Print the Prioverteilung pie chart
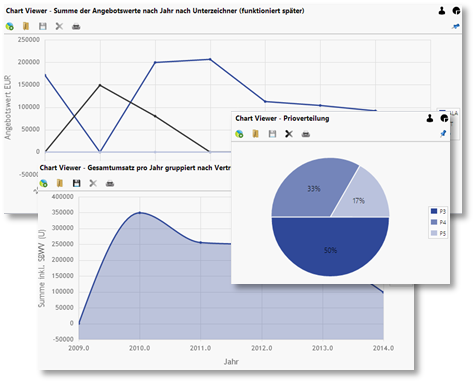475x383 pixels. [306, 134]
